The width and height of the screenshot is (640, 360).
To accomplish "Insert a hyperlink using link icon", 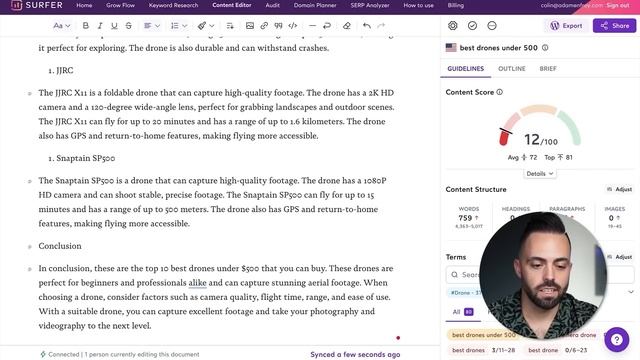I will (x=264, y=26).
